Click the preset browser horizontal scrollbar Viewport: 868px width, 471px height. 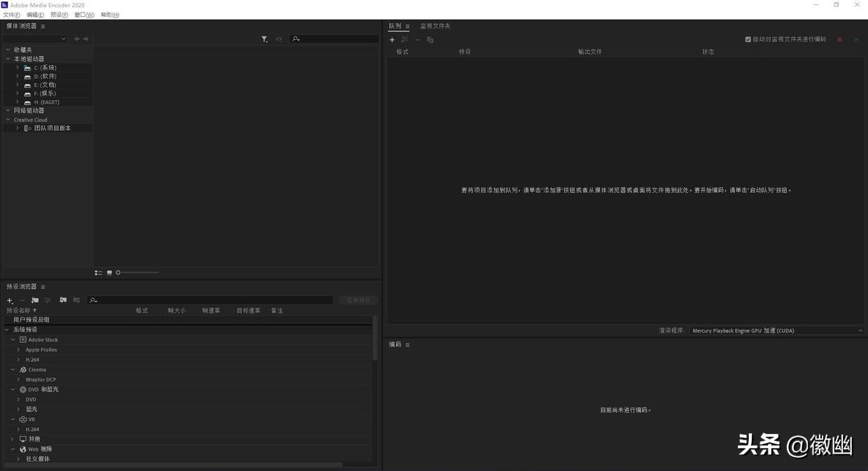coord(173,465)
